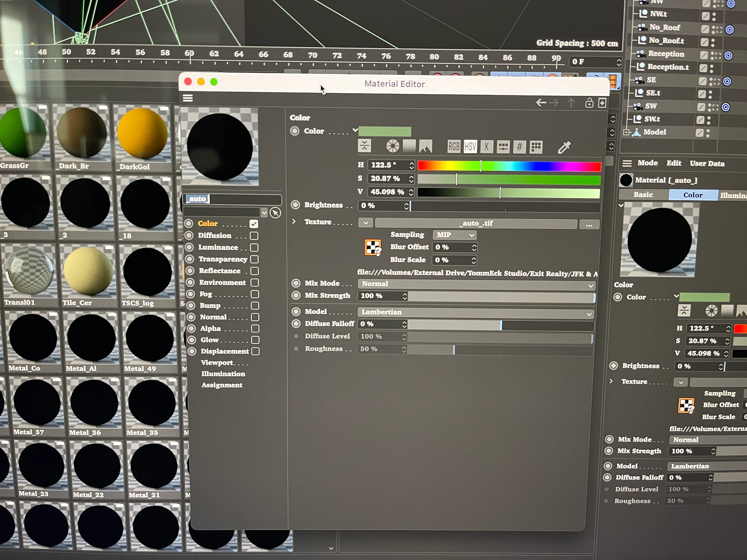The width and height of the screenshot is (747, 560).
Task: Click the hex color (#) mode icon
Action: tap(519, 147)
